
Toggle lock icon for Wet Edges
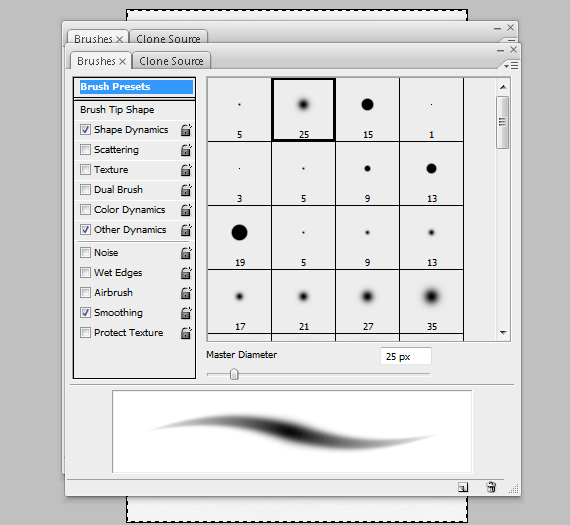click(186, 273)
